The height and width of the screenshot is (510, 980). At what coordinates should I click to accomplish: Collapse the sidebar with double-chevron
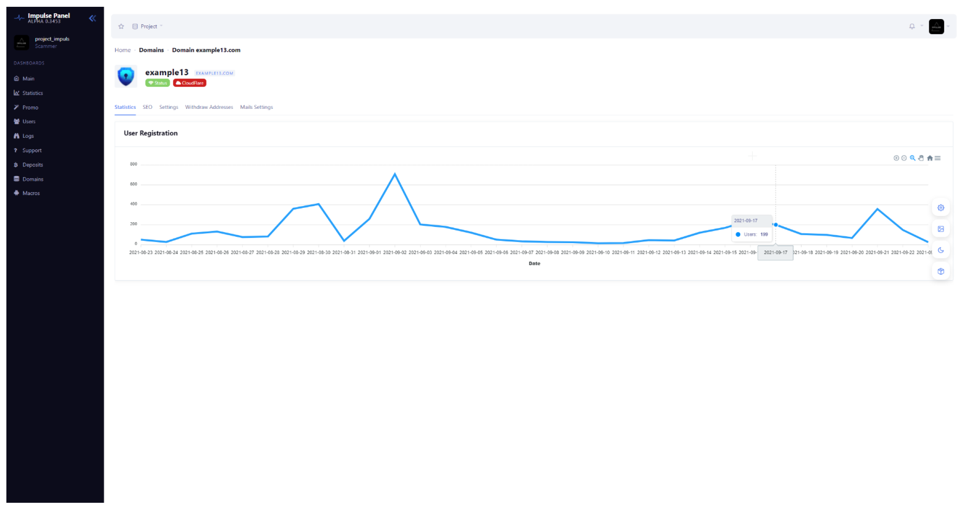point(92,18)
